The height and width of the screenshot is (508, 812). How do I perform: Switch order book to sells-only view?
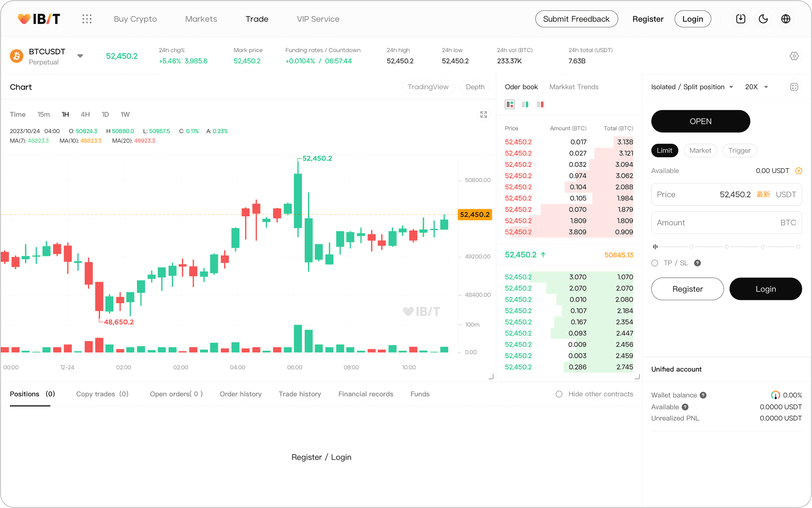[540, 104]
